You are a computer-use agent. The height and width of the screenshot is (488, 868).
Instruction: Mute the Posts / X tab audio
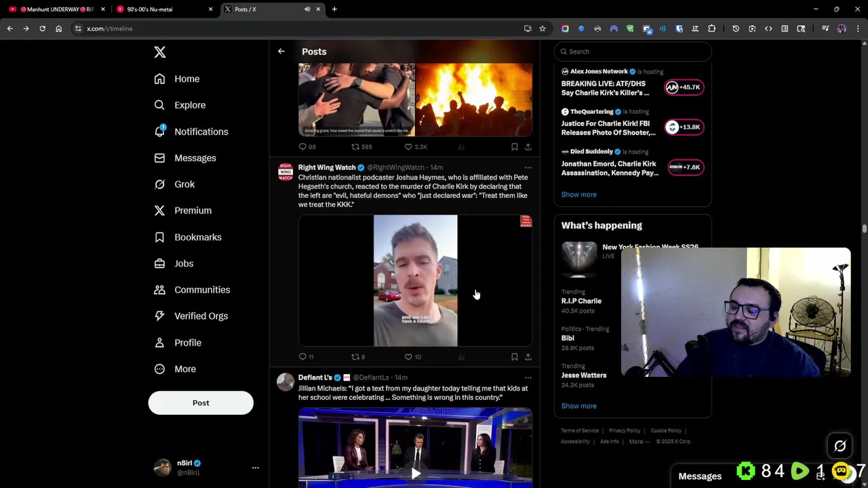tap(307, 9)
